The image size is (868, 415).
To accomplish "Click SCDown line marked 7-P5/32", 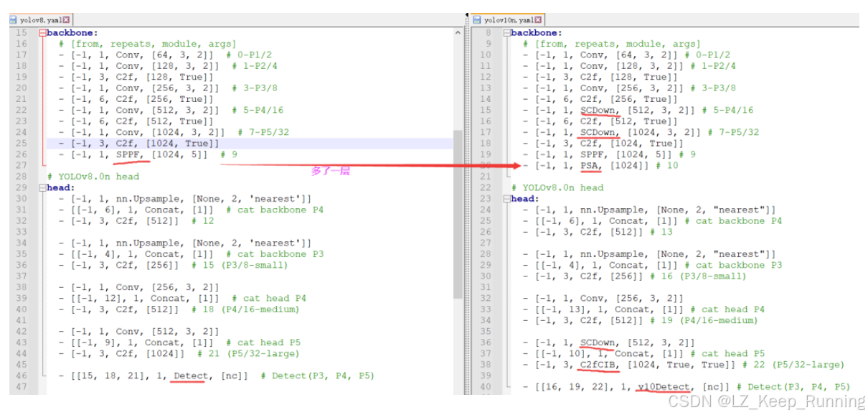I will tap(641, 132).
